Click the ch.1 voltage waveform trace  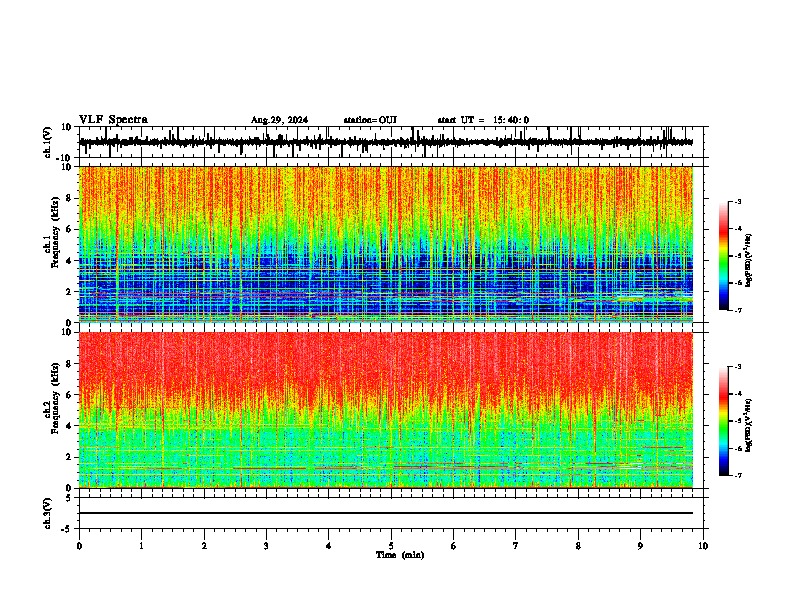[x=386, y=142]
